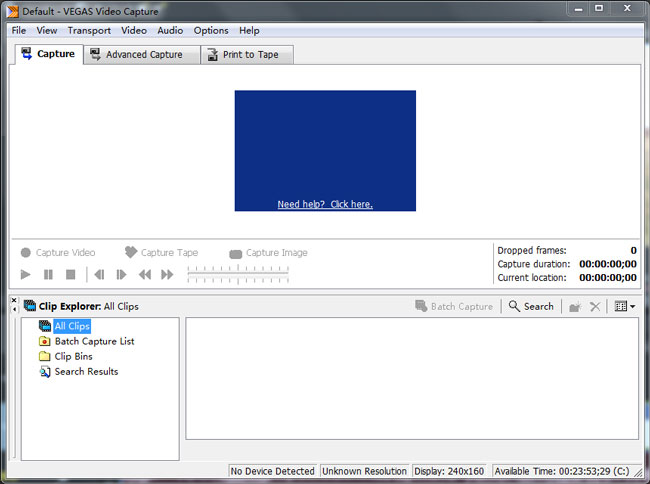Step one frame backward
Image resolution: width=650 pixels, height=484 pixels.
[99, 274]
